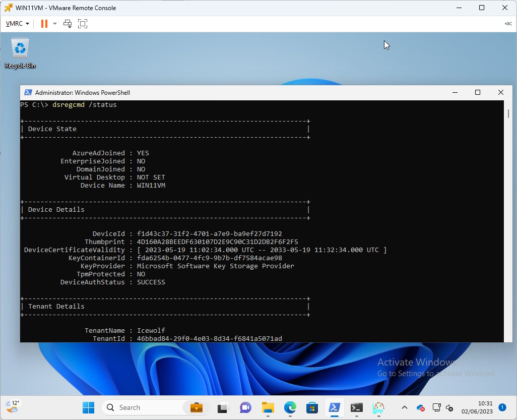Click the PowerShell window title bar icon
517x420 pixels.
[x=28, y=92]
